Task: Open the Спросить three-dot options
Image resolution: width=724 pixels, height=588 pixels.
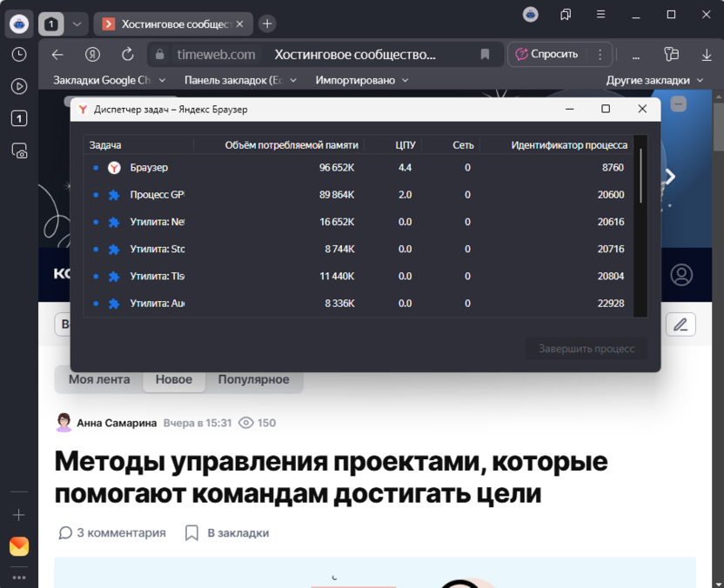Action: point(600,55)
